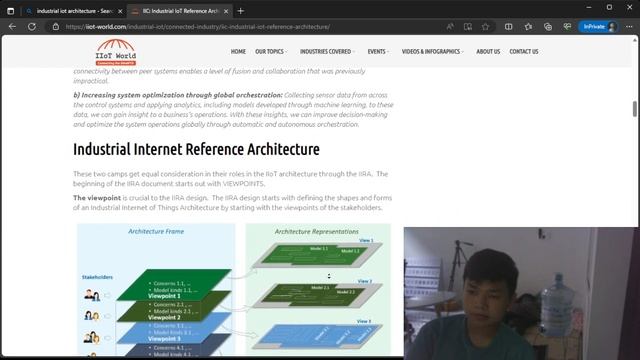Expand the OUR TOPICS dropdown
640x360 pixels.
(271, 51)
